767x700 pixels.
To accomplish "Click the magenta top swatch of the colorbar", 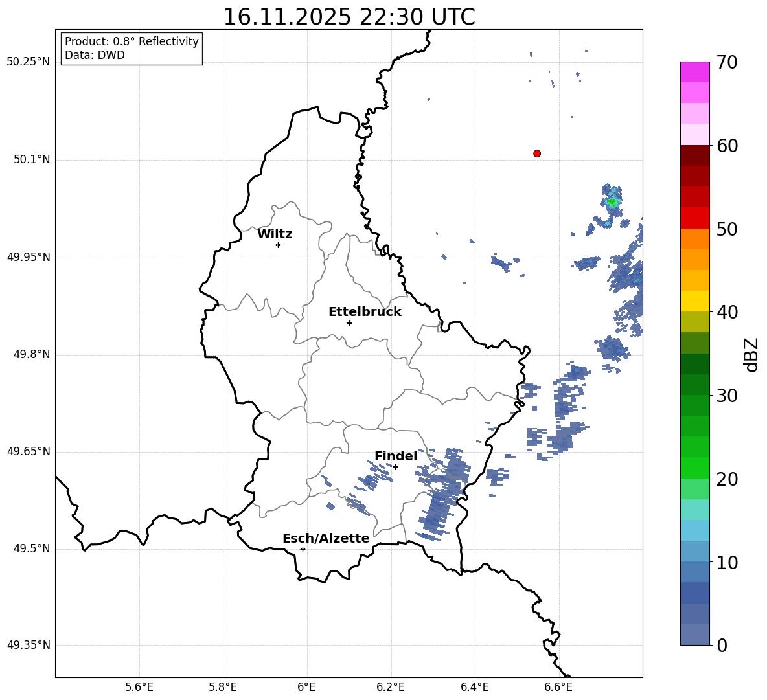I will click(695, 73).
